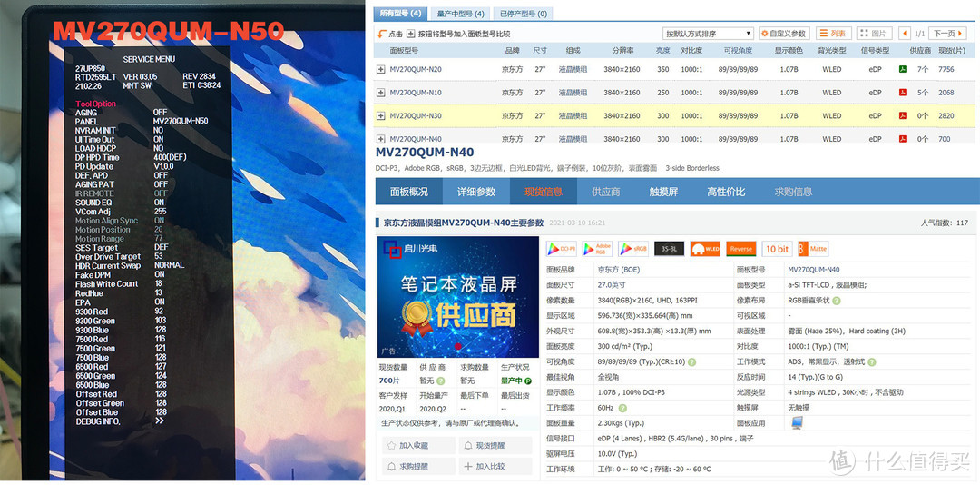Switch to 列表 list view
This screenshot has width=980, height=485.
tap(834, 34)
